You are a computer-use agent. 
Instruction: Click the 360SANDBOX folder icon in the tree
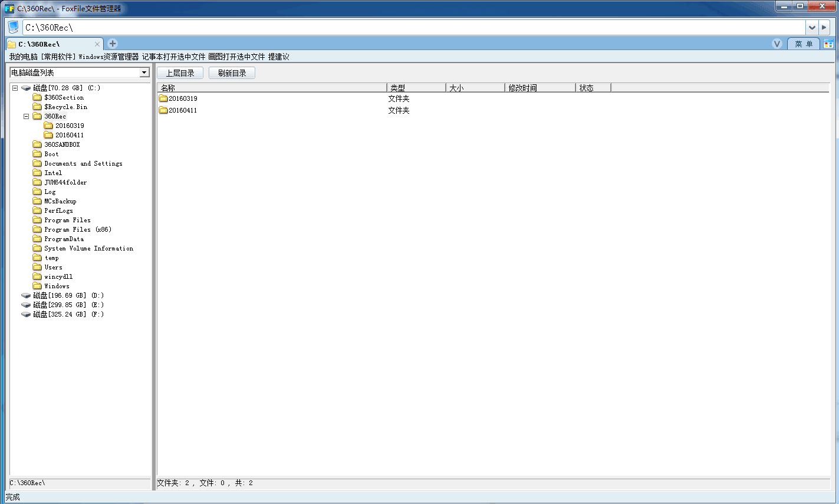pyautogui.click(x=37, y=144)
